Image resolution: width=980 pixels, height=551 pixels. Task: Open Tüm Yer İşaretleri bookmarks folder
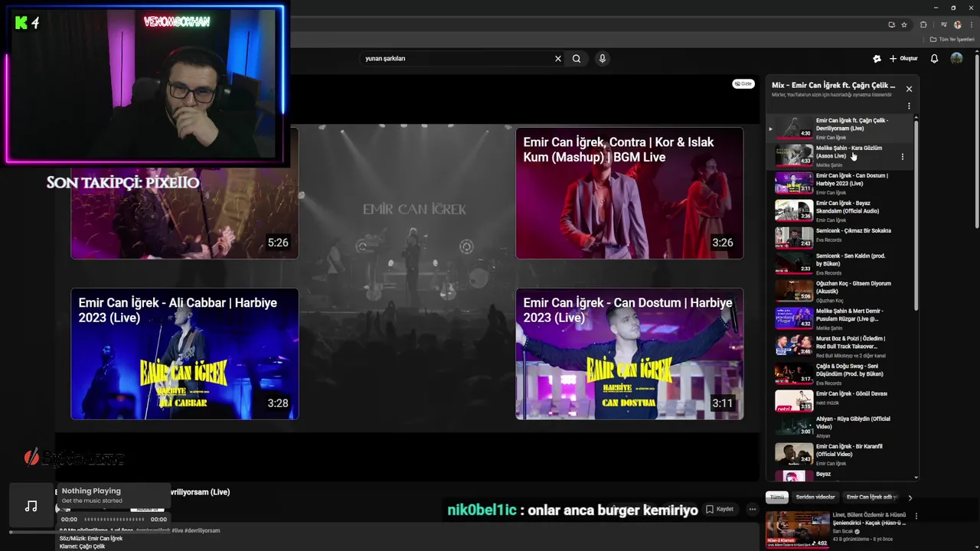pyautogui.click(x=952, y=39)
